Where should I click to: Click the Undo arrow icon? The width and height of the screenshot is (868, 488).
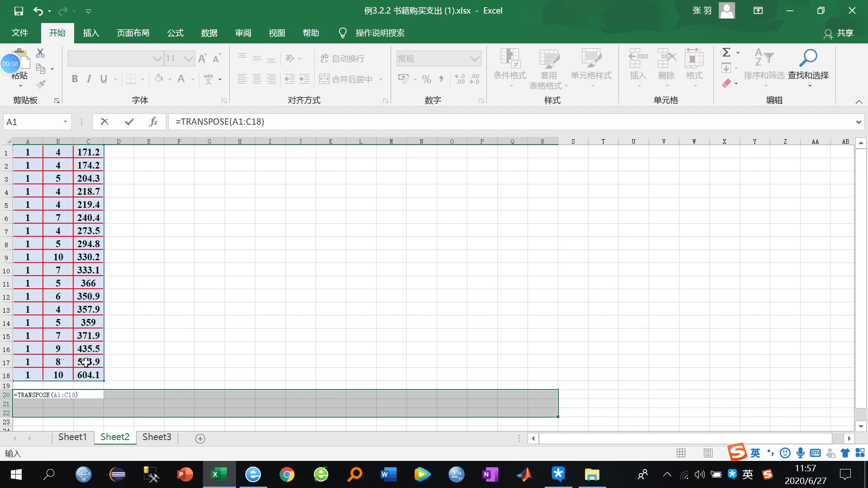38,11
